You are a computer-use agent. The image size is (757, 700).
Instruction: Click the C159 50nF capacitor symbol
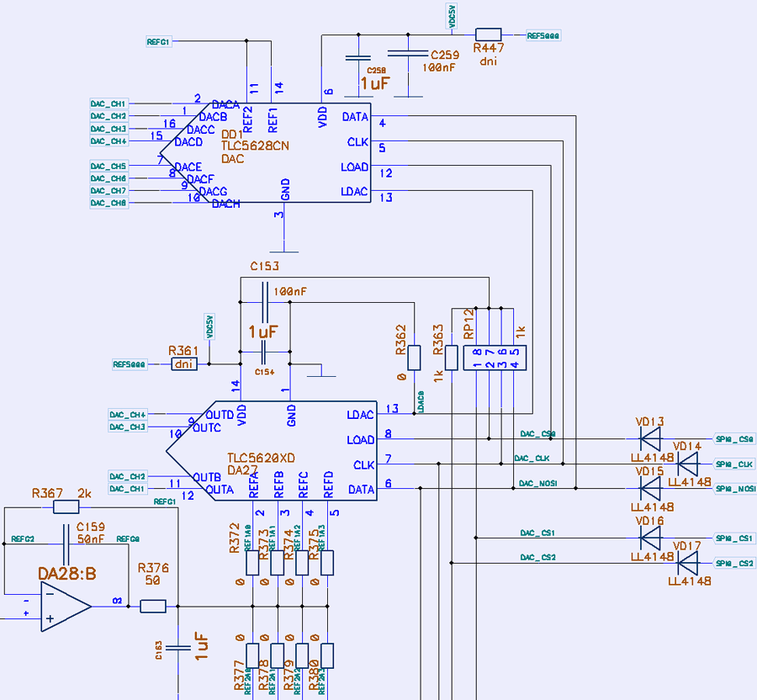(x=66, y=537)
